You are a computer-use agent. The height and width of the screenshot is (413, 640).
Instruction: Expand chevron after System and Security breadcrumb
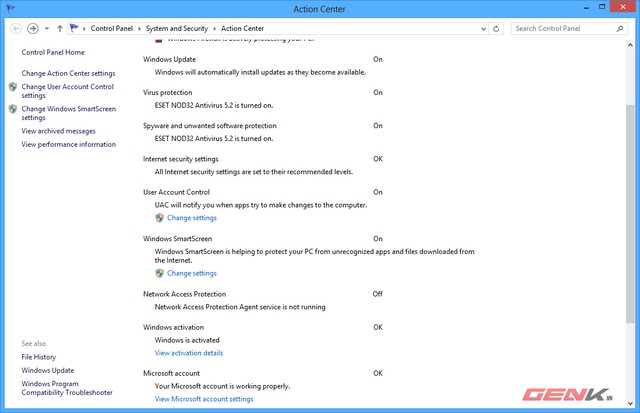215,29
